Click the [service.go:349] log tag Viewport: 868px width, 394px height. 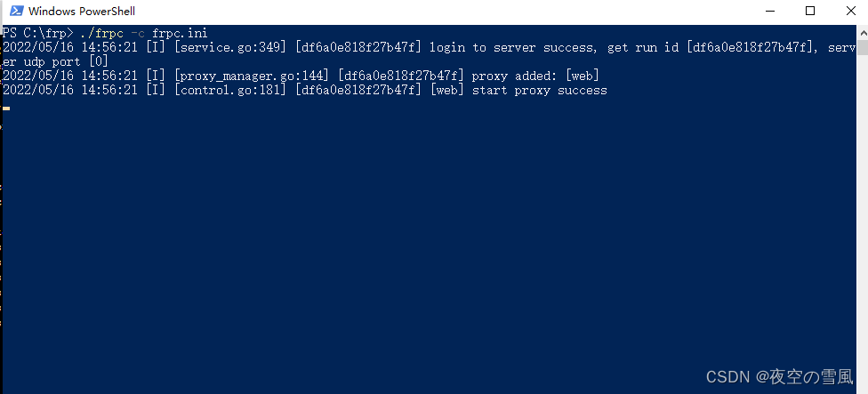230,48
